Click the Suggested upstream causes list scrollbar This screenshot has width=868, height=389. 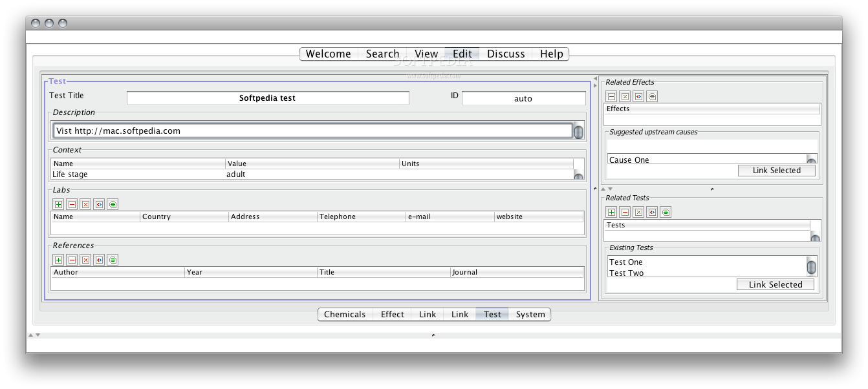[x=812, y=158]
